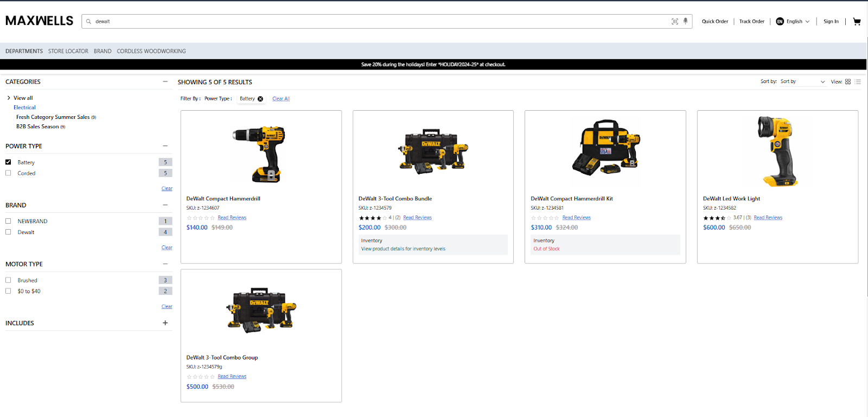The image size is (868, 417).
Task: Open the Sort by dropdown
Action: [802, 81]
